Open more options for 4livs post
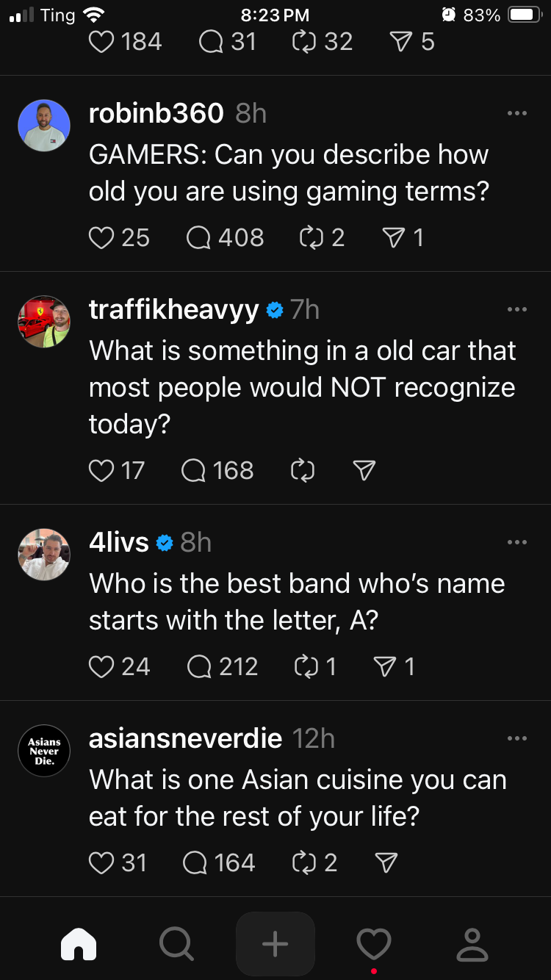Image resolution: width=551 pixels, height=980 pixels. 516,543
